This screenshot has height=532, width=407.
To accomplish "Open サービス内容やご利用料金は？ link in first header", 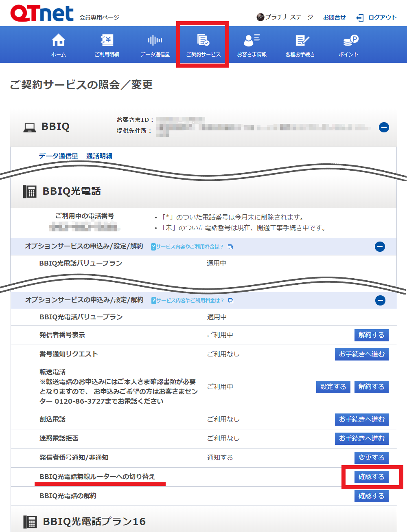I will pos(190,247).
